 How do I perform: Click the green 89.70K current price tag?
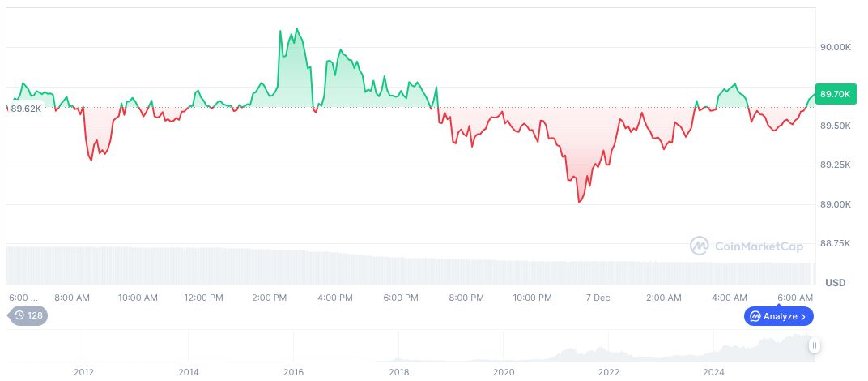pos(836,94)
